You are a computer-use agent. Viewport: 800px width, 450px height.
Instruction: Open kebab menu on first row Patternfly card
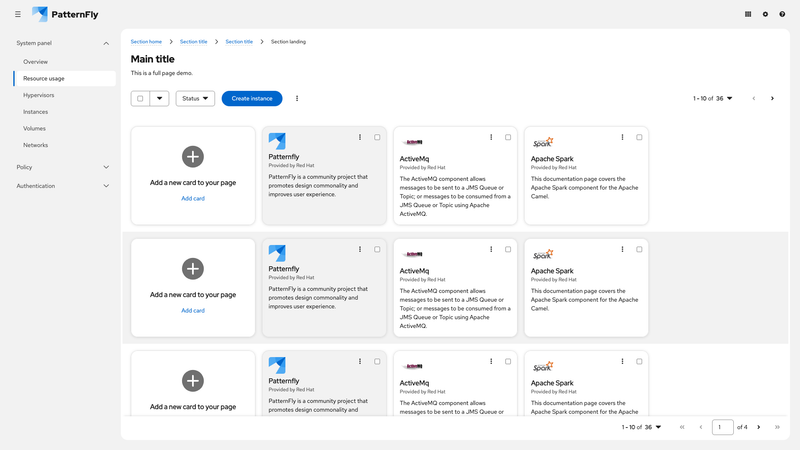pos(360,137)
